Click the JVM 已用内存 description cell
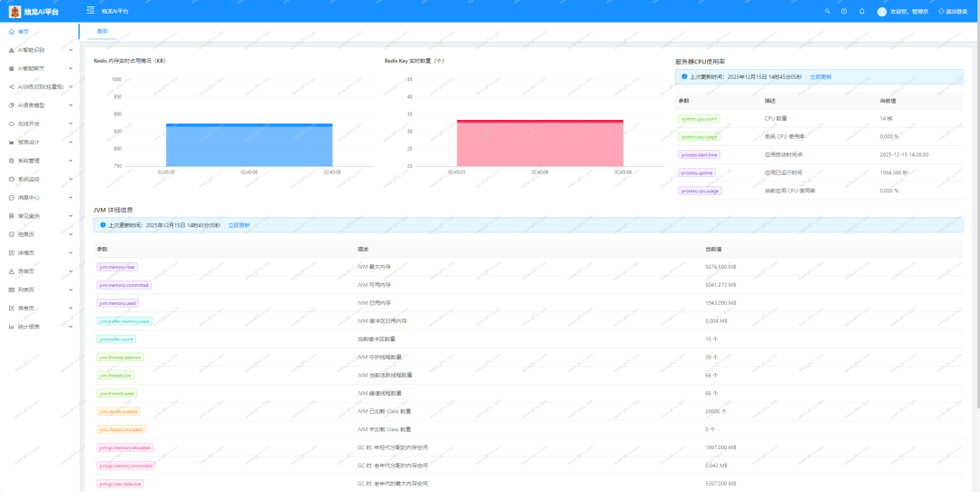Screen dimensions: 980x492 pos(374,303)
